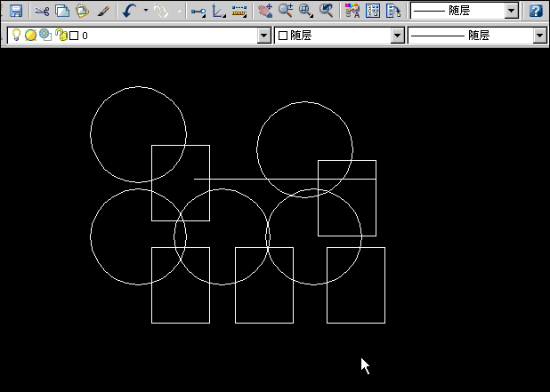This screenshot has height=392, width=550.
Task: Open the color control 随层 dropdown arrow
Action: [398, 36]
